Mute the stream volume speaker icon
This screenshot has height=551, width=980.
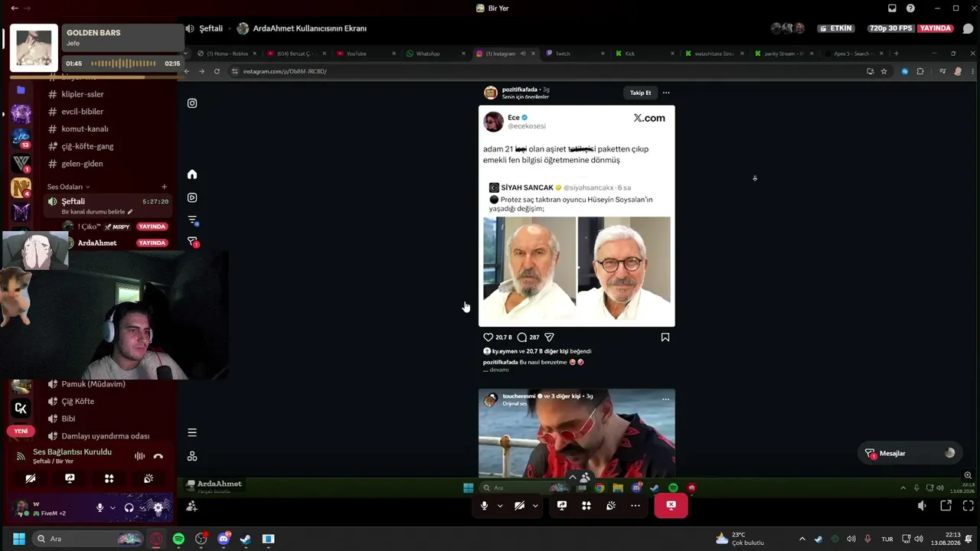923,506
